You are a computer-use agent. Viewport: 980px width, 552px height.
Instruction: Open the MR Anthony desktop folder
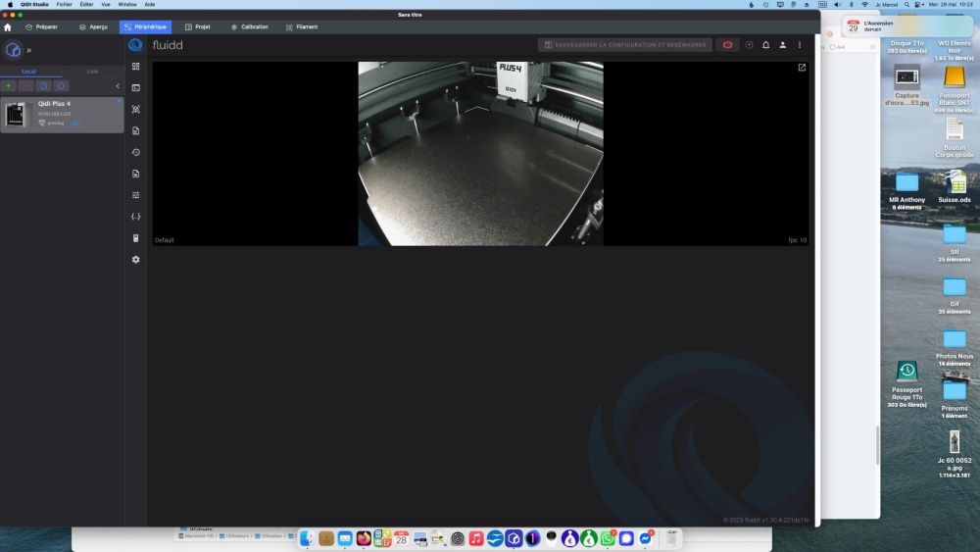point(906,190)
